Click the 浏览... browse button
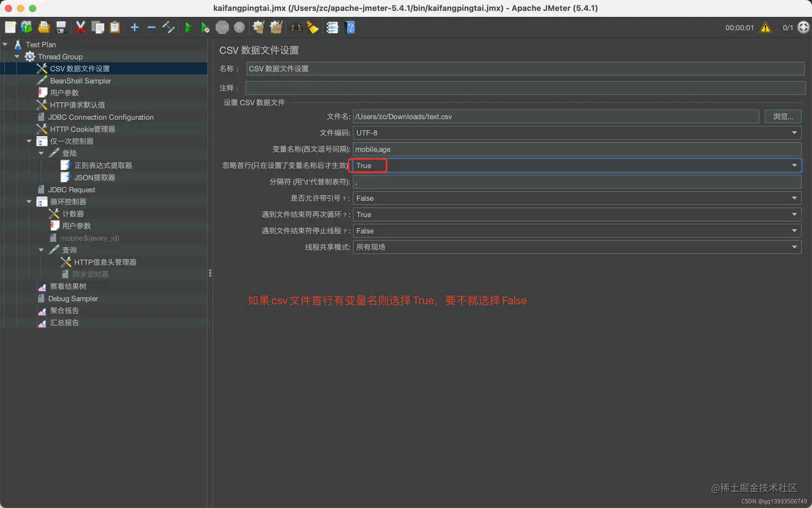This screenshot has width=812, height=508. tap(783, 116)
